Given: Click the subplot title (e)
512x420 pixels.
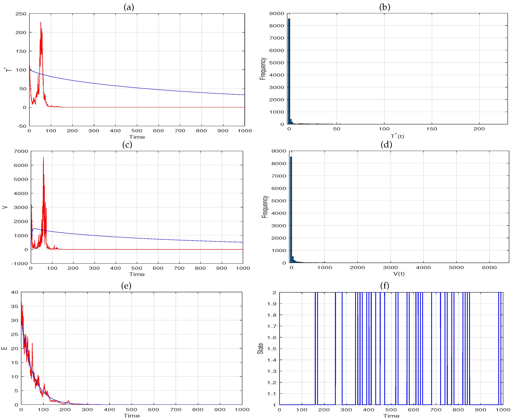Looking at the screenshot, I should [126, 286].
